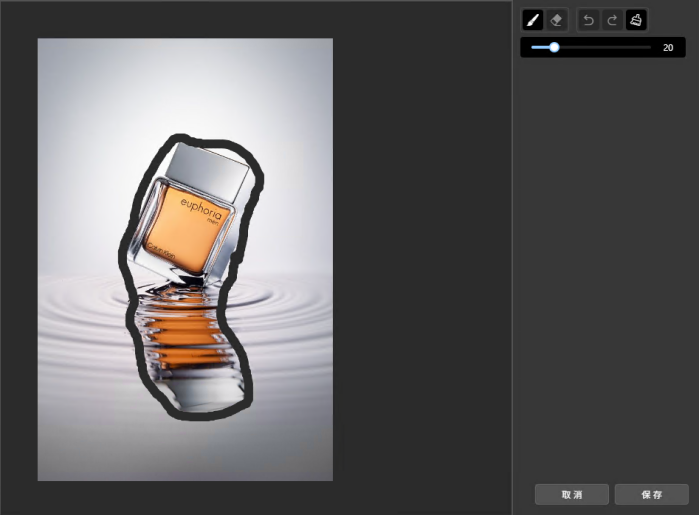Click the middle of the brush size slider track
Viewport: 699px width, 515px height.
(591, 47)
